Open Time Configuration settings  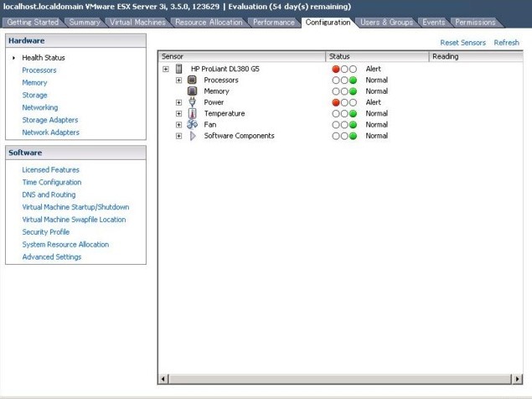(x=52, y=183)
